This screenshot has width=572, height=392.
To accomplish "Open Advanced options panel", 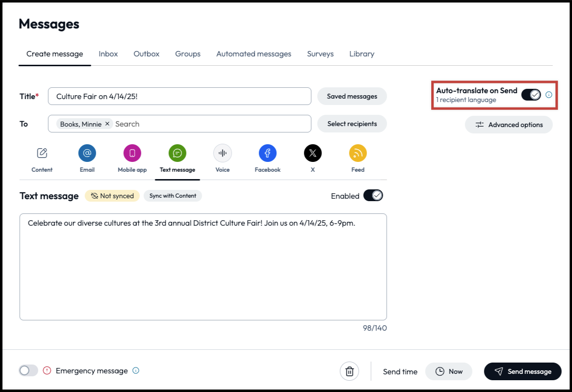I will click(509, 125).
